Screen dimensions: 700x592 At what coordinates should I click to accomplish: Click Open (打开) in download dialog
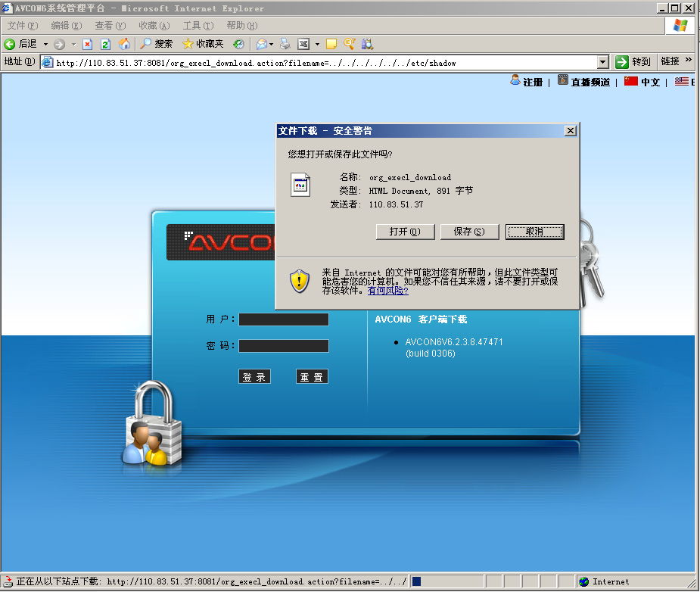pos(405,232)
